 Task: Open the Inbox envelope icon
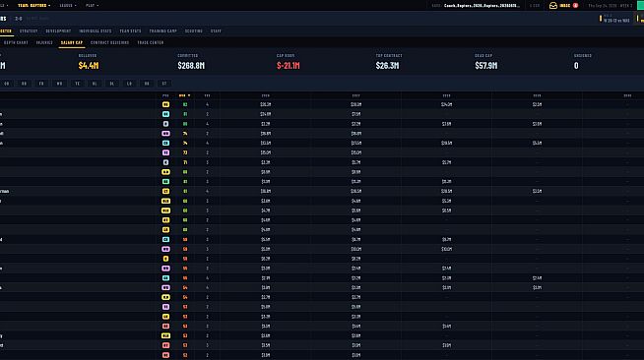553,5
